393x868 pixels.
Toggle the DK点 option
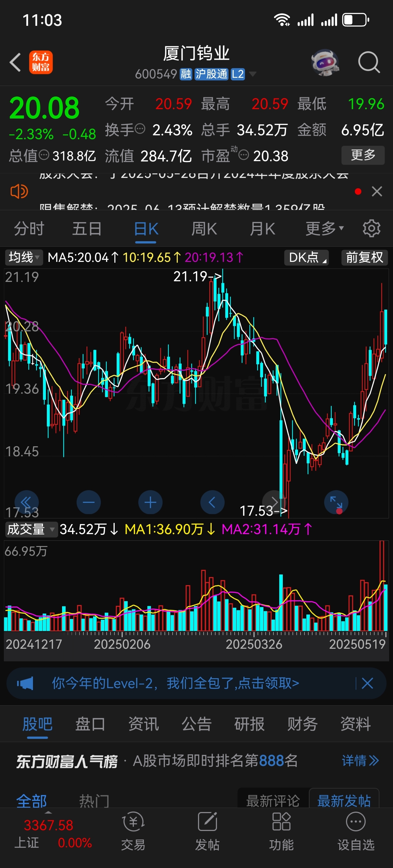306,257
